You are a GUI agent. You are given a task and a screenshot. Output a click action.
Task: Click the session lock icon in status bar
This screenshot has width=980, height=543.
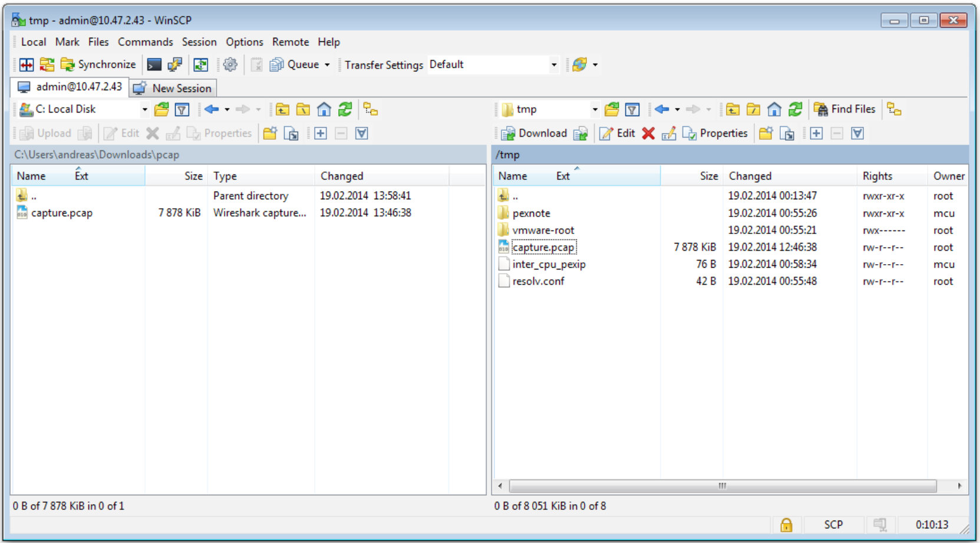click(786, 525)
